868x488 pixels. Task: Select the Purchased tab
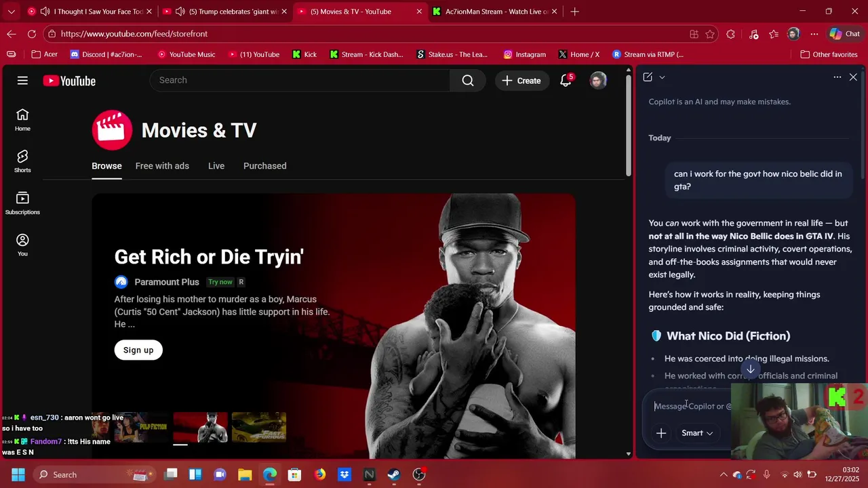pos(264,165)
